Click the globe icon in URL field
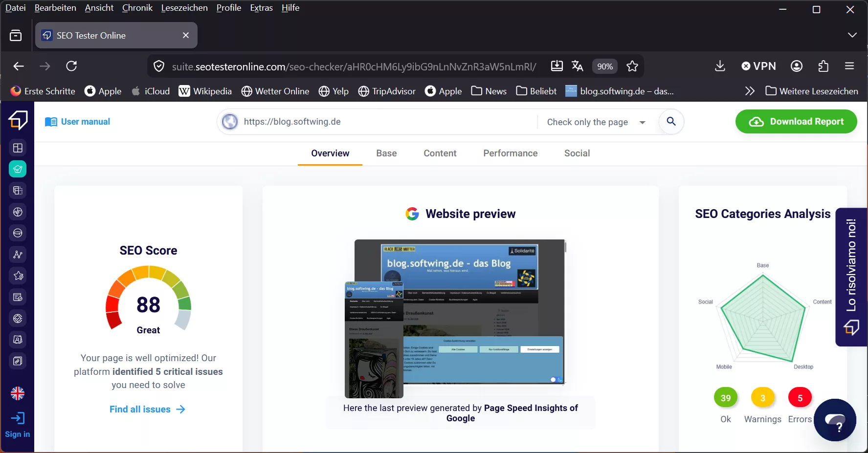Screen dimensions: 868x453 [x=230, y=122]
